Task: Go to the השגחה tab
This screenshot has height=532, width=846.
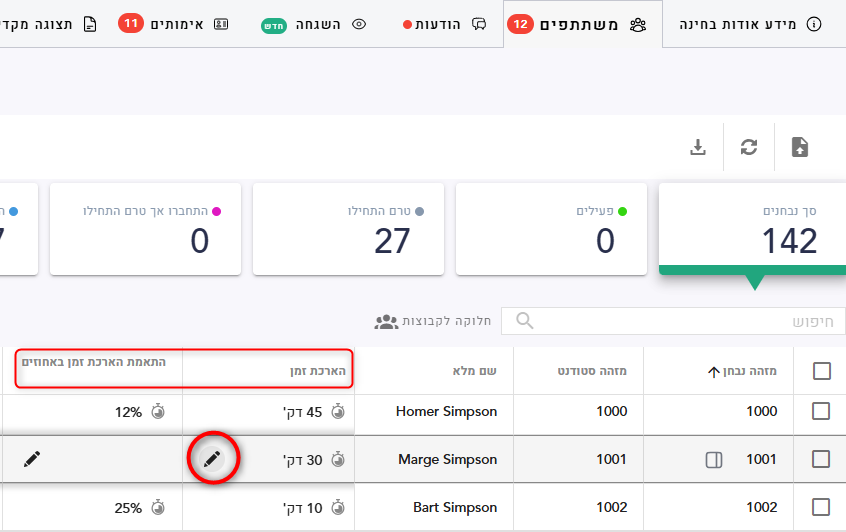Action: [x=313, y=24]
